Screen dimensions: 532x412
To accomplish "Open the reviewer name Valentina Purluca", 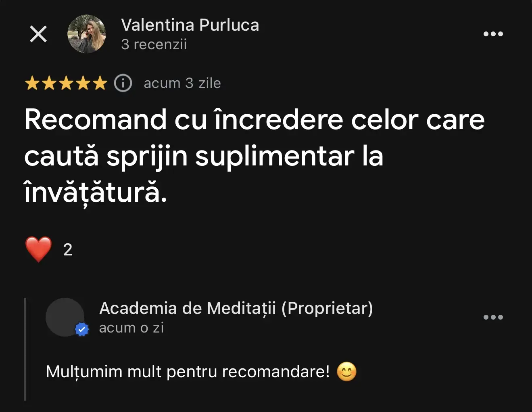I will (190, 25).
